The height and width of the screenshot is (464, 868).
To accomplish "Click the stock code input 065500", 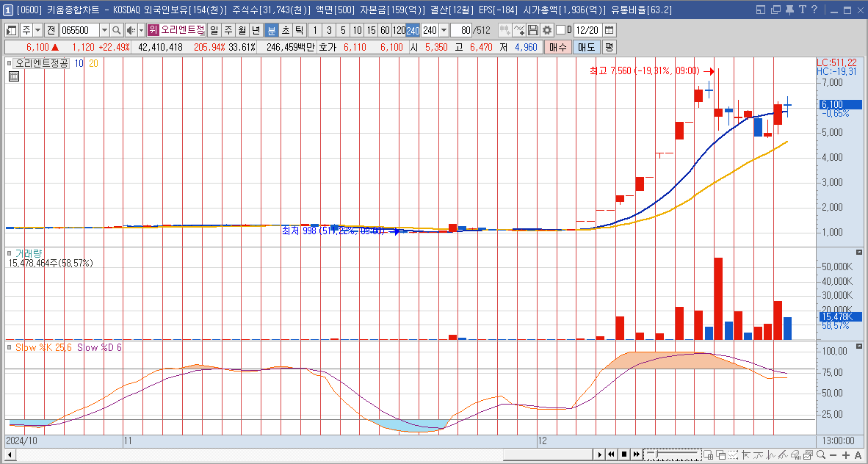I will pyautogui.click(x=79, y=30).
